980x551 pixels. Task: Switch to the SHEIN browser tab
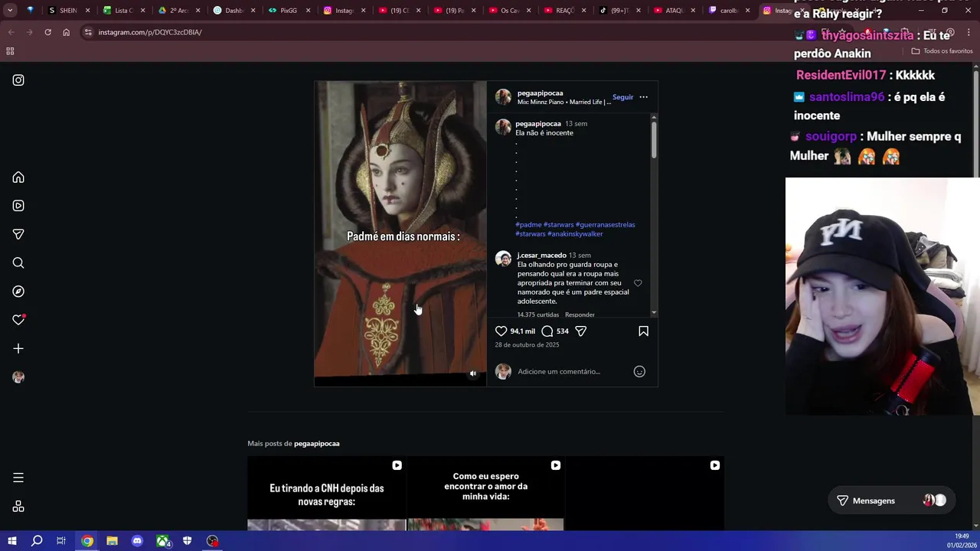pyautogui.click(x=70, y=11)
